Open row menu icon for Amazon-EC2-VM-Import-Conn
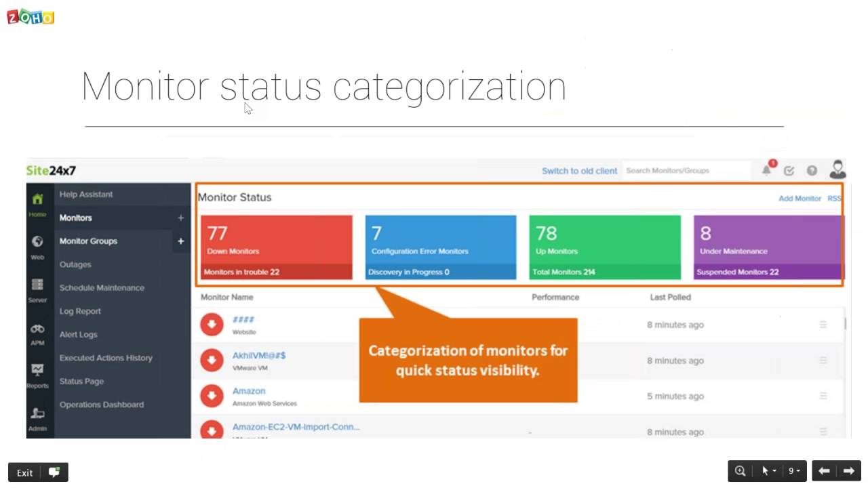 click(x=823, y=432)
